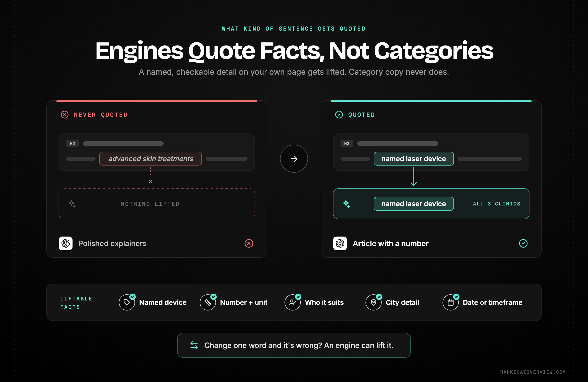This screenshot has width=588, height=382.
Task: Select the advanced skin treatments pill
Action: click(150, 158)
